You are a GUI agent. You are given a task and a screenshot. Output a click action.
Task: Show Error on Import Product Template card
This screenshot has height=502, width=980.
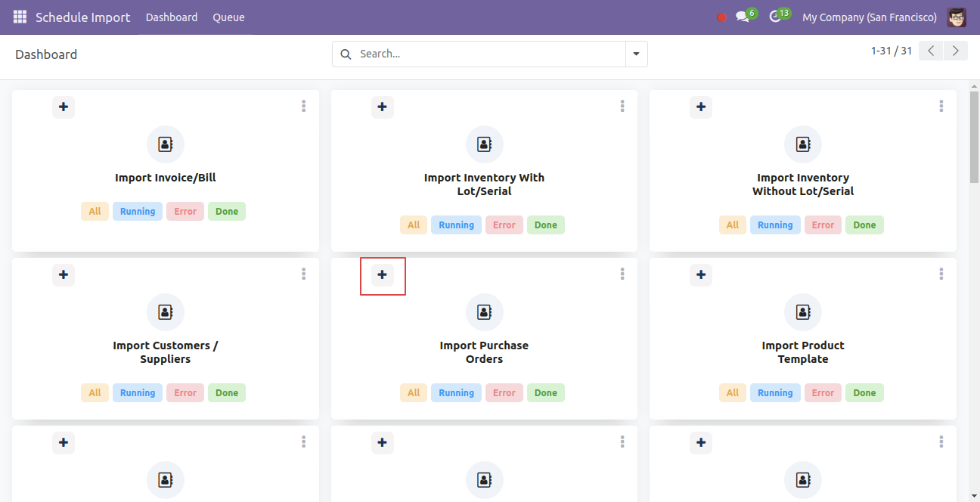click(823, 393)
